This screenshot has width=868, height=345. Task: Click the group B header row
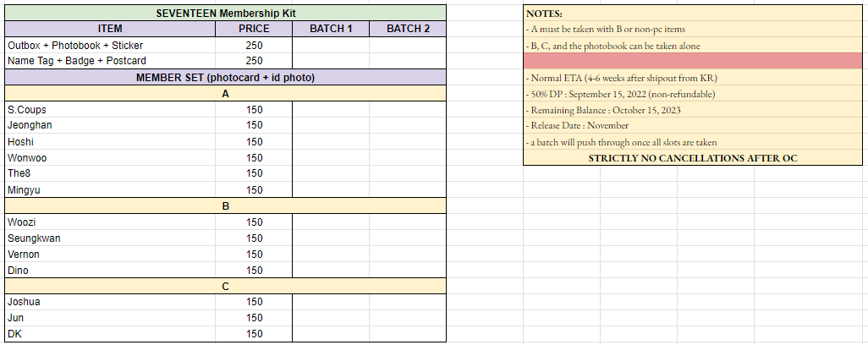click(x=225, y=205)
